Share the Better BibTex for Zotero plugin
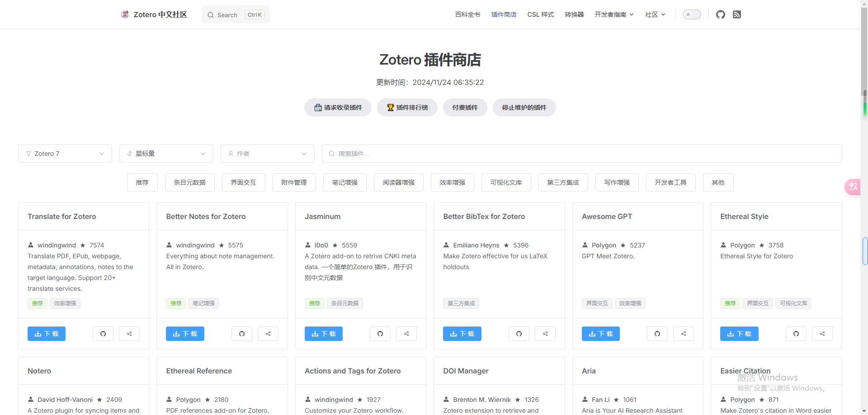868x415 pixels. click(545, 334)
